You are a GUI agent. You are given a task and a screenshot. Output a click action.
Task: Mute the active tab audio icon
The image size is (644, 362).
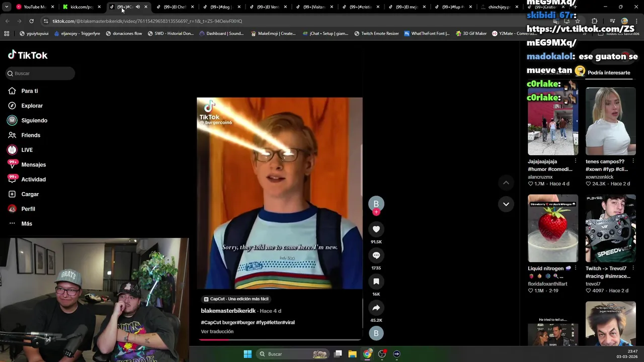coord(138,7)
